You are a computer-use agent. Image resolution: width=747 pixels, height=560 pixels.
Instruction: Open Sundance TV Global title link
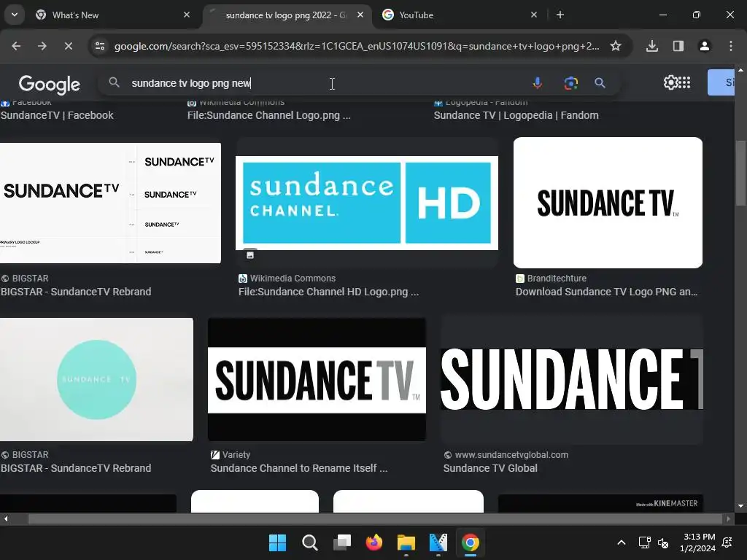[490, 468]
